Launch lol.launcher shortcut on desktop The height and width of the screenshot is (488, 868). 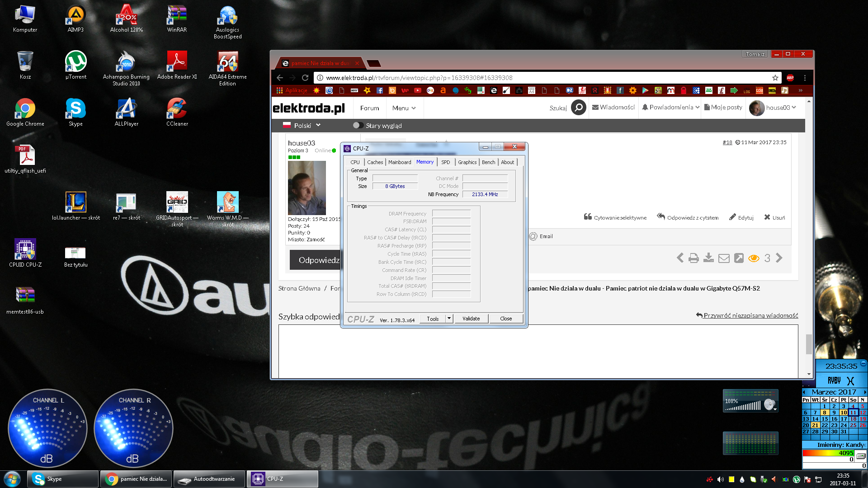(75, 206)
